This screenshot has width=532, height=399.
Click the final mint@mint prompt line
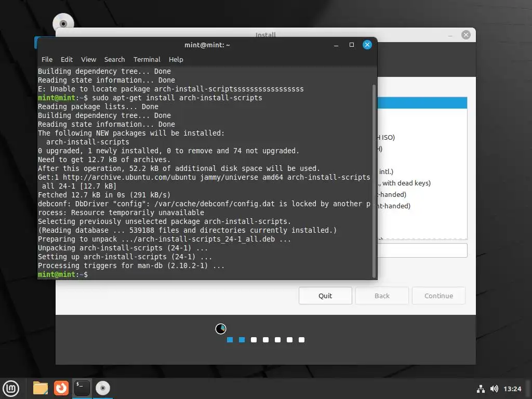63,274
